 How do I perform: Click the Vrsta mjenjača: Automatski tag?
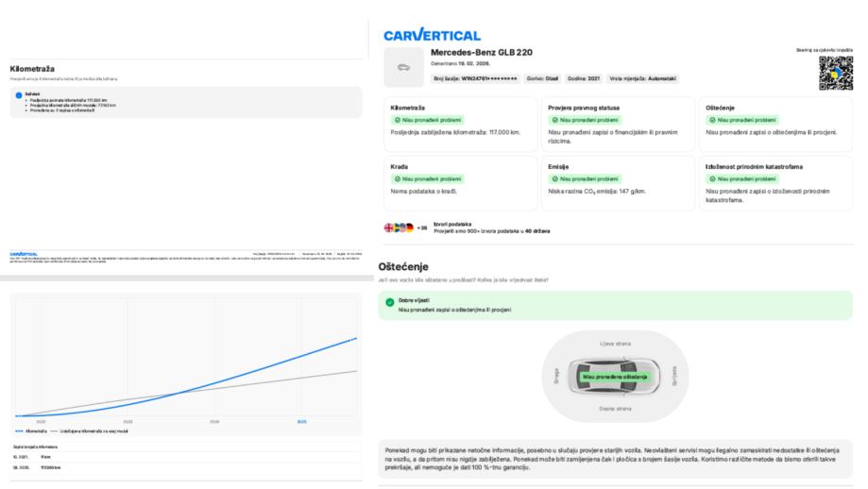tap(643, 78)
